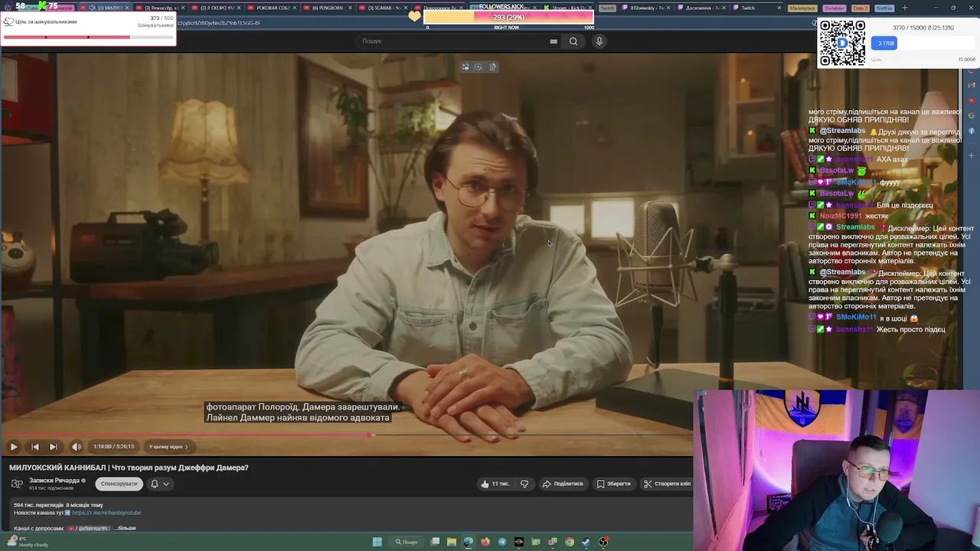Open Microsoft Edge from the taskbar
This screenshot has width=980, height=551.
[469, 542]
